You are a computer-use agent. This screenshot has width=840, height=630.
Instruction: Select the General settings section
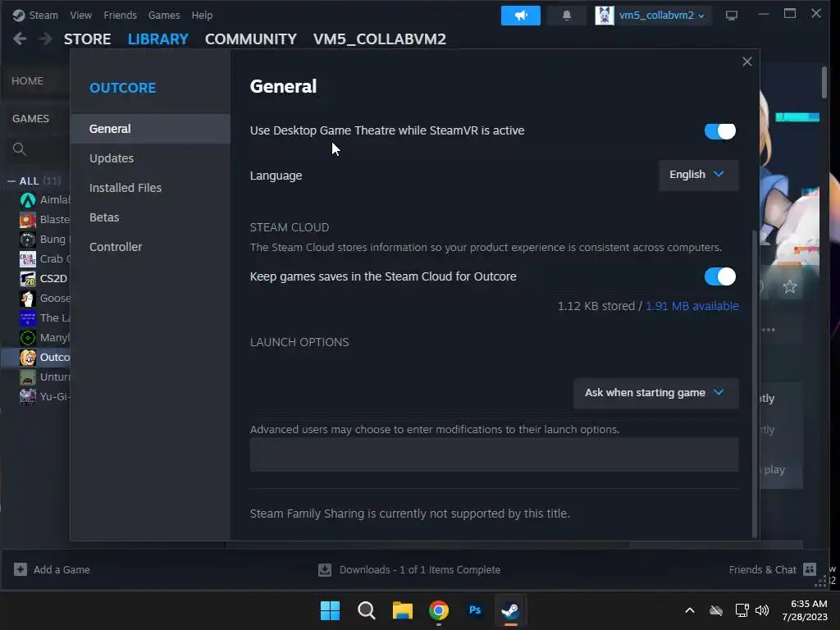pos(150,129)
